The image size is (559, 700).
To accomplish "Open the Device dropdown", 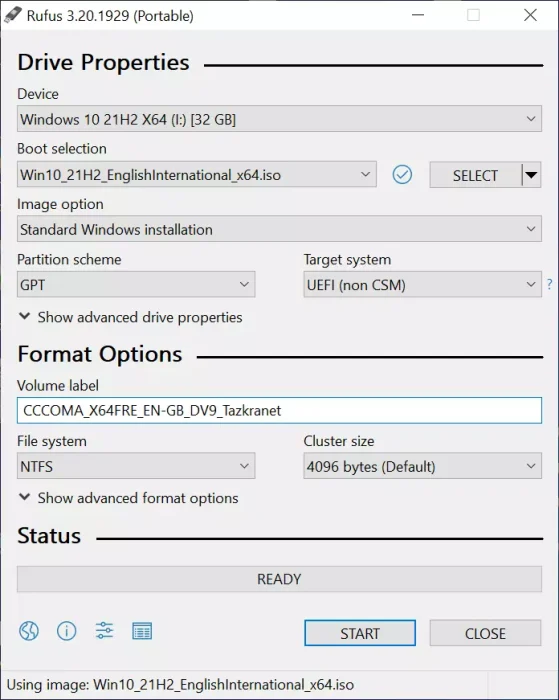I will click(280, 119).
